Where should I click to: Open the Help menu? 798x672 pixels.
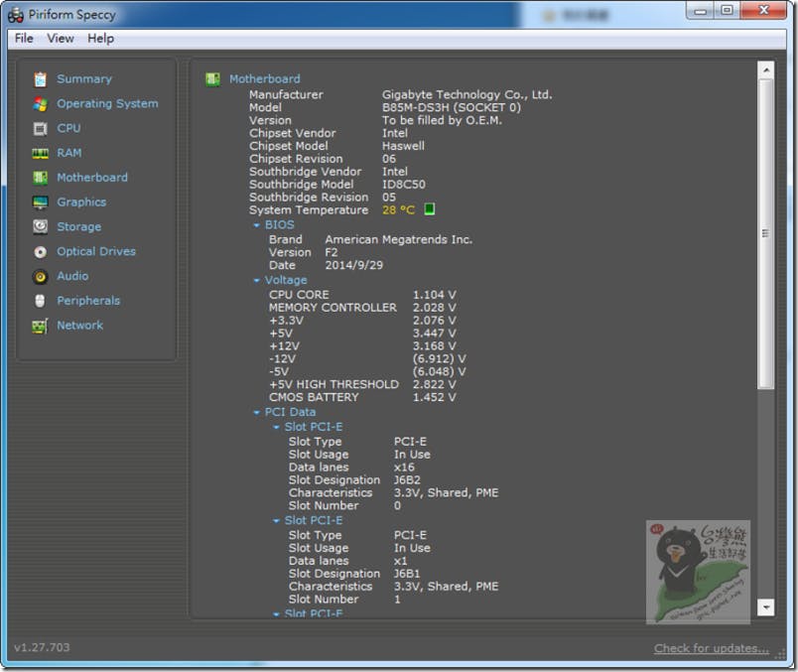click(x=101, y=38)
